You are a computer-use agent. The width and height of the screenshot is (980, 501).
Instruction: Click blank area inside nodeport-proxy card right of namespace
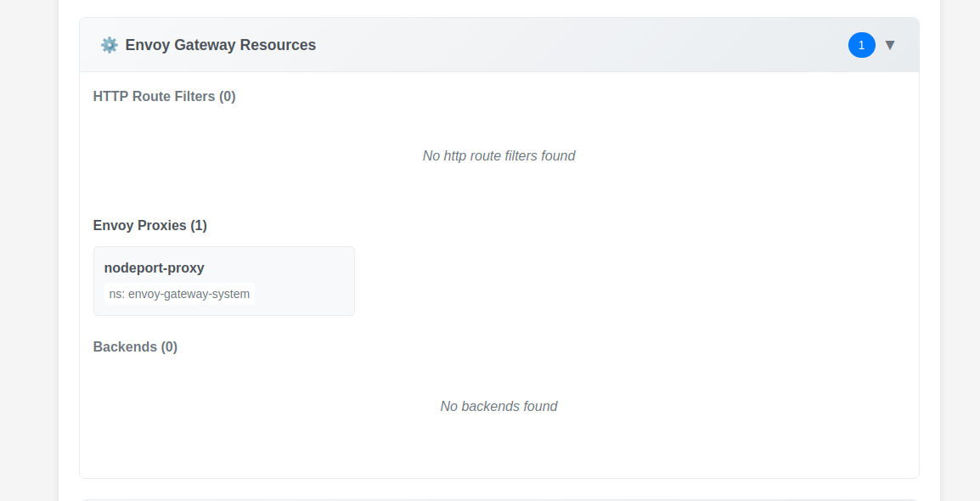coord(306,294)
